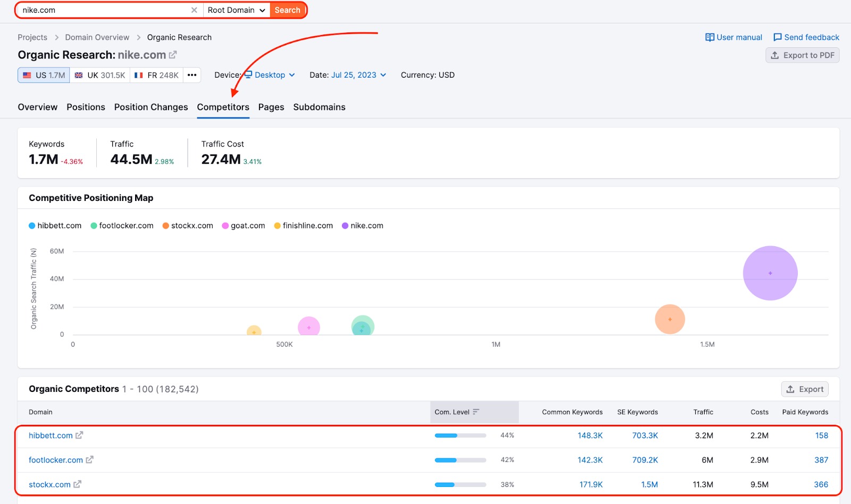The width and height of the screenshot is (851, 504).
Task: Click goat.com pink bubble on map
Action: [308, 326]
